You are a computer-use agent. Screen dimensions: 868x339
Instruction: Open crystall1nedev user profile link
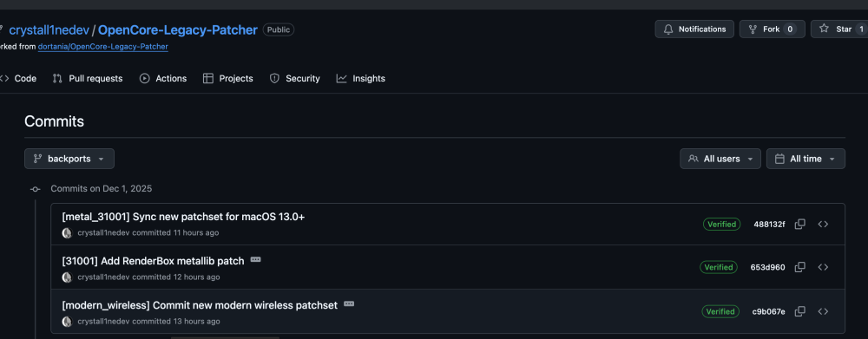coord(49,29)
